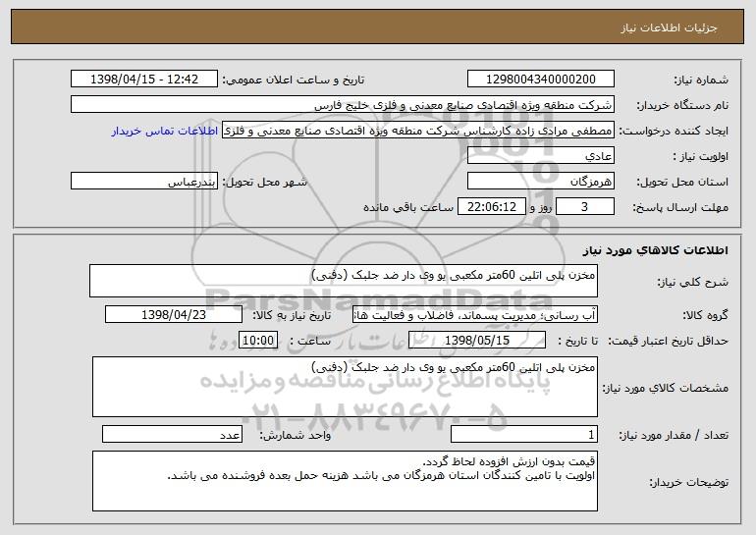Click the label شهر محل تحویل
Viewport: 756px width, 535px height.
tap(265, 182)
